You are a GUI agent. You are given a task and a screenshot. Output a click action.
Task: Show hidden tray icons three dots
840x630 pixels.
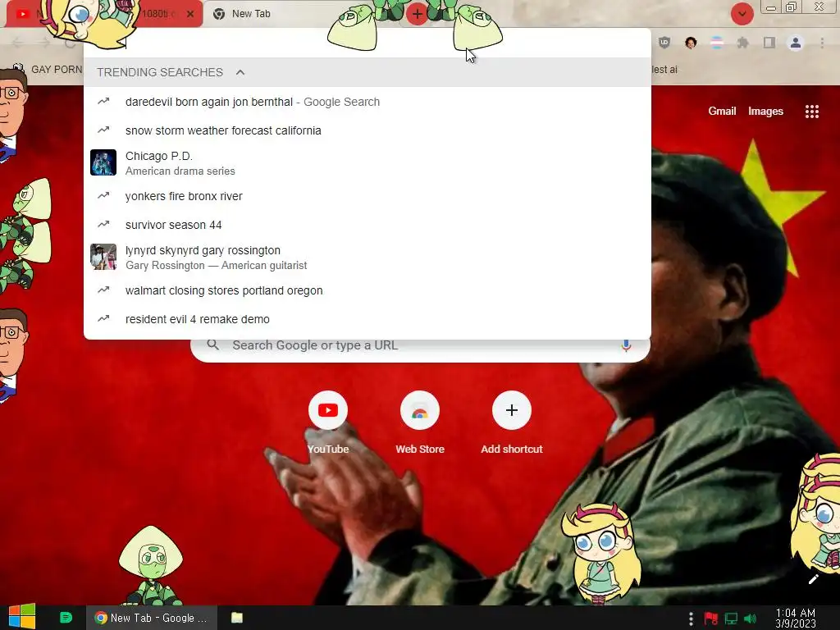pyautogui.click(x=691, y=619)
